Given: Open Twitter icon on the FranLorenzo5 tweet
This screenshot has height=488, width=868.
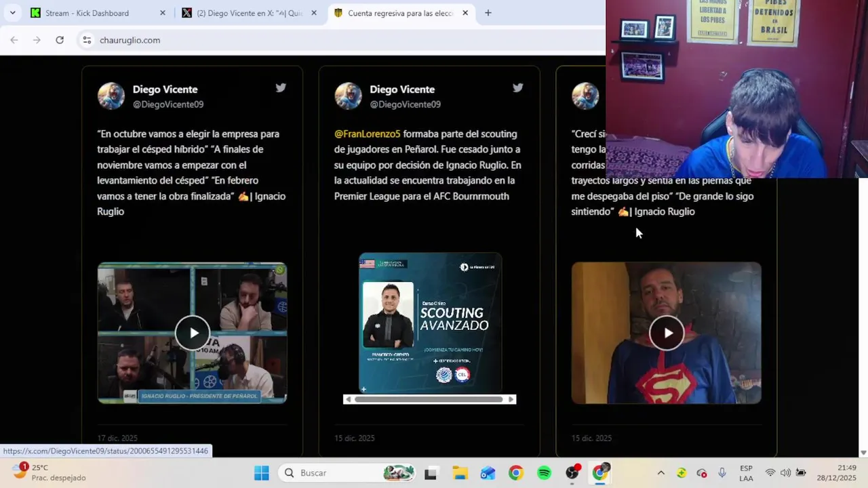Looking at the screenshot, I should [518, 87].
